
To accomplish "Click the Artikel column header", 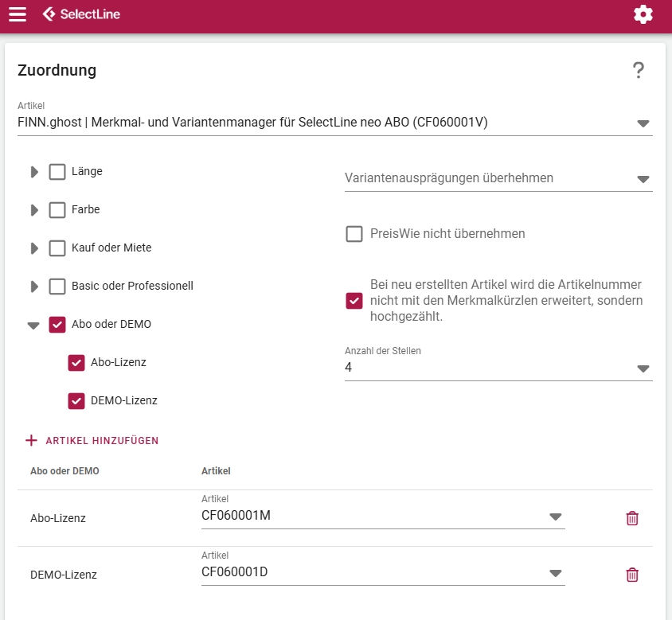I will click(216, 471).
